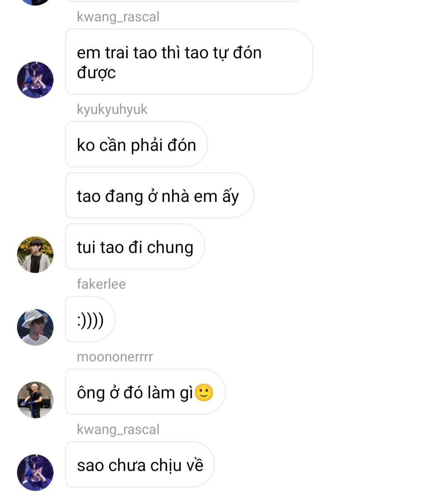
Task: Tap kyukyuhyuk's avatar next to 'tui tao đi chung'
Action: 35,255
